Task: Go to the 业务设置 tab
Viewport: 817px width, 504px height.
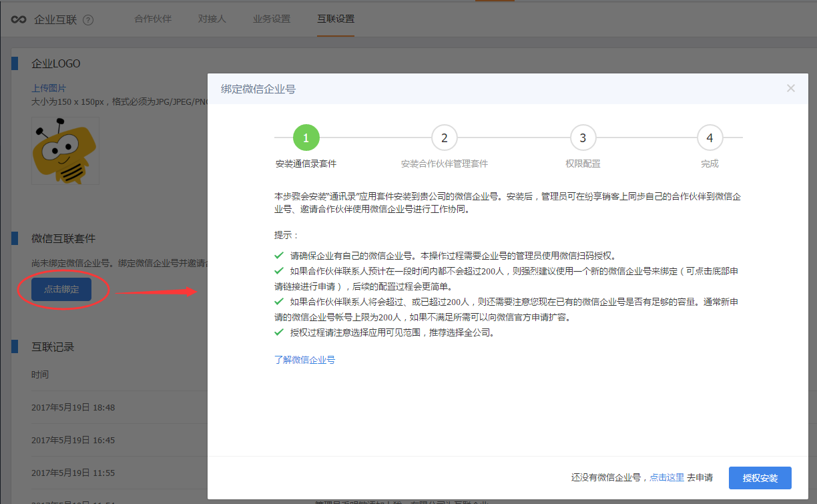Action: pos(272,19)
